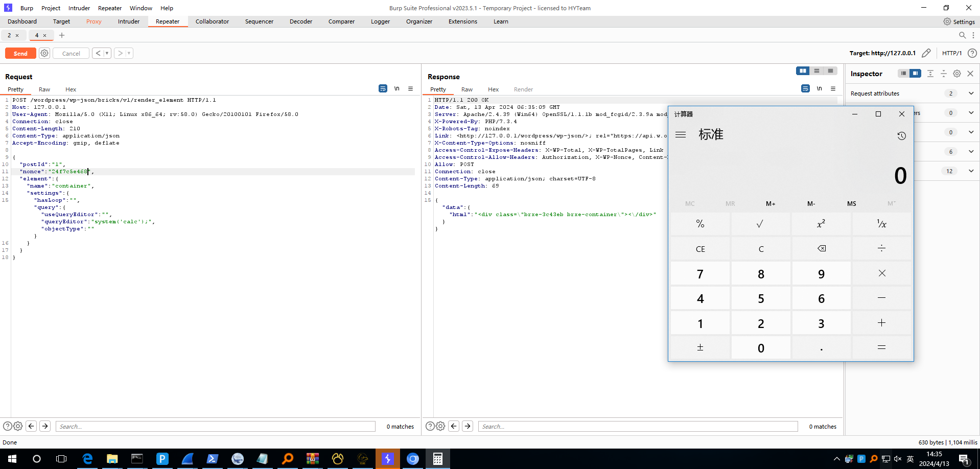Open the Extensions tab
The image size is (980, 469).
[x=463, y=21]
